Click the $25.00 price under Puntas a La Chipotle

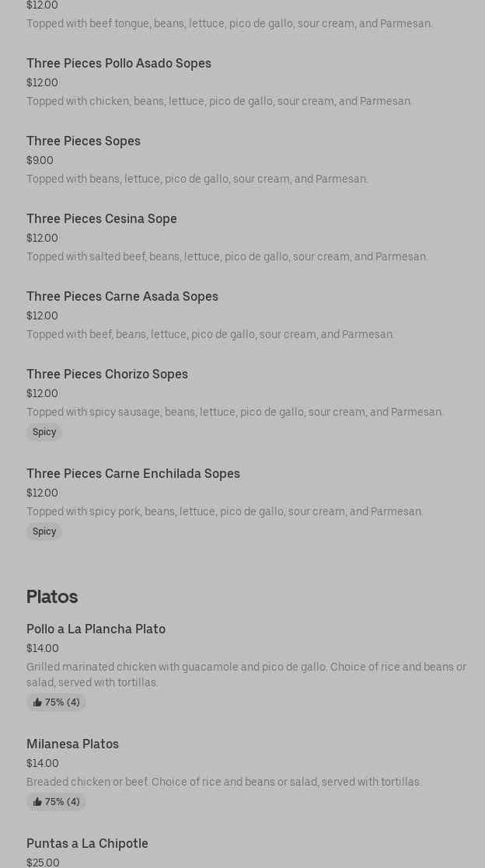[43, 863]
